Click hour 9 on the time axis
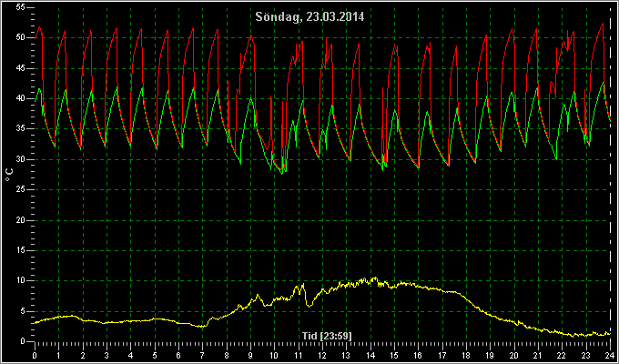The image size is (619, 364). tap(250, 355)
